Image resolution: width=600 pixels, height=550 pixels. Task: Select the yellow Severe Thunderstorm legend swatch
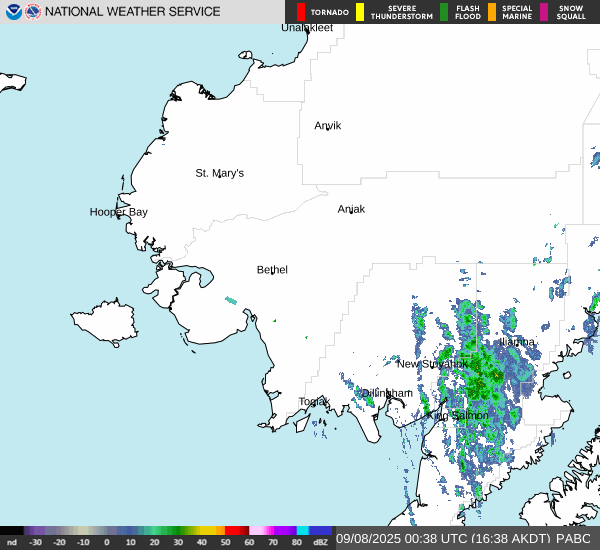click(360, 12)
